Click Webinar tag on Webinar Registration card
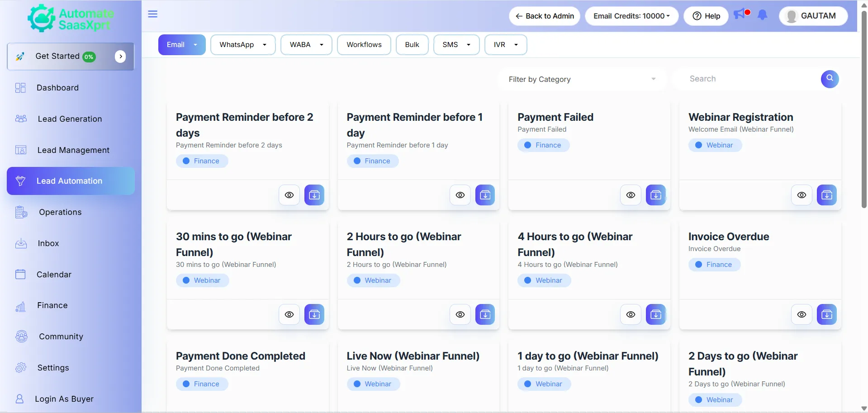 coord(715,145)
